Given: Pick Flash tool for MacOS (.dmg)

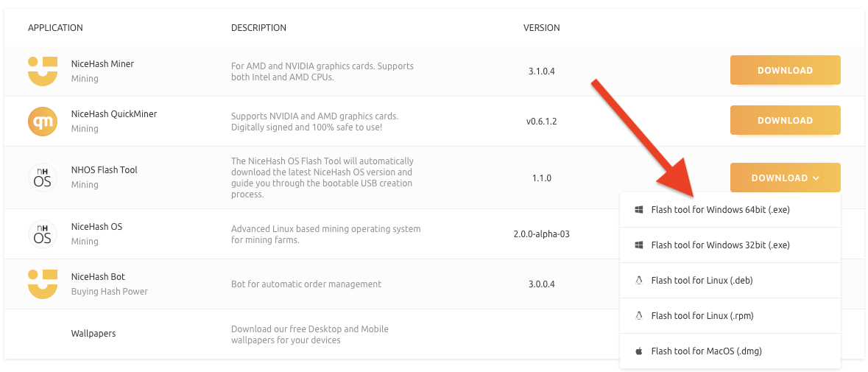Looking at the screenshot, I should (x=706, y=351).
